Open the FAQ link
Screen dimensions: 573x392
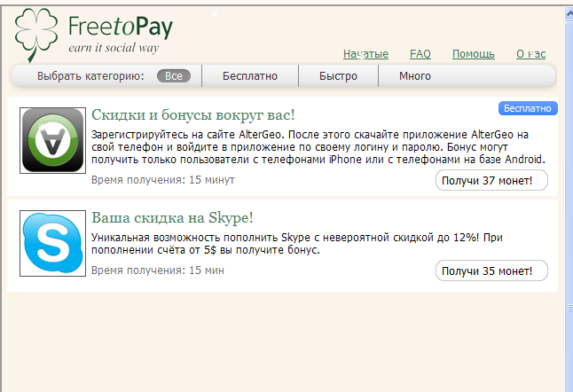(420, 54)
